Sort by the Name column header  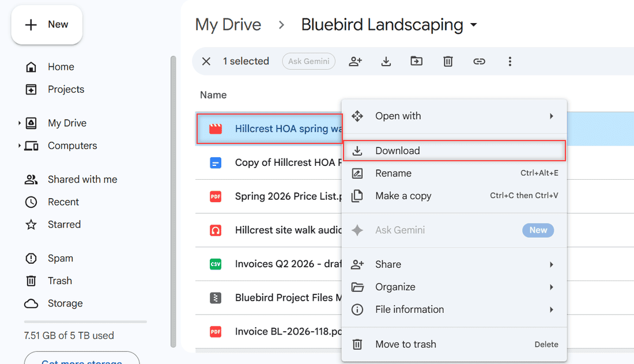[213, 95]
